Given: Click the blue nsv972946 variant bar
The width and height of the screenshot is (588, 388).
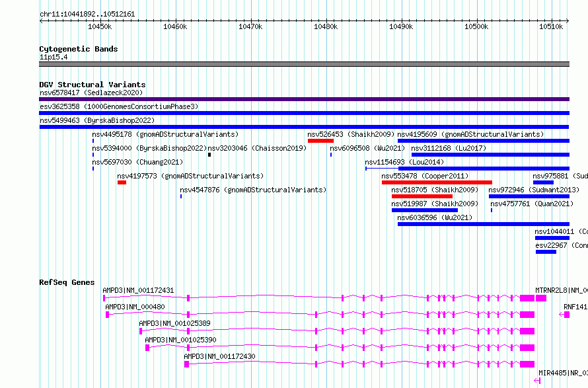Looking at the screenshot, I should [x=529, y=196].
